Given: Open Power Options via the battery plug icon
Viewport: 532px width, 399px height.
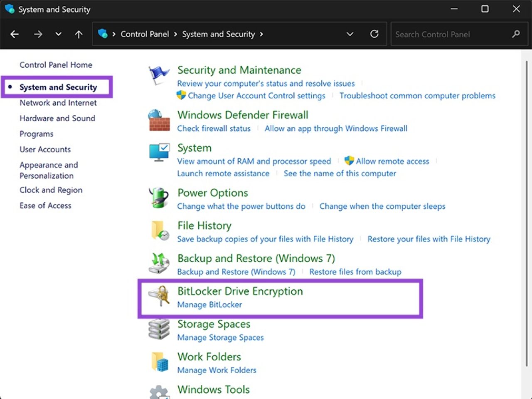Looking at the screenshot, I should click(159, 198).
